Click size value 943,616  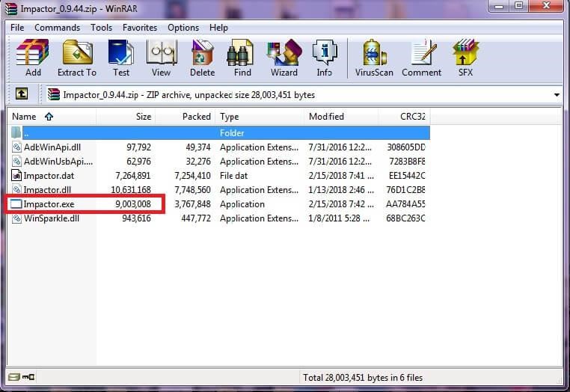pos(137,218)
